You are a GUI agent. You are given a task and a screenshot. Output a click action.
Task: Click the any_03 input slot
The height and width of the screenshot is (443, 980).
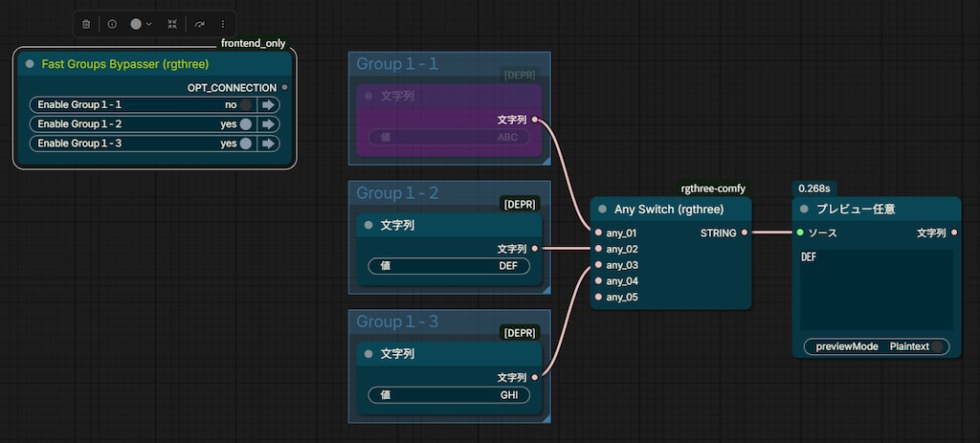598,265
